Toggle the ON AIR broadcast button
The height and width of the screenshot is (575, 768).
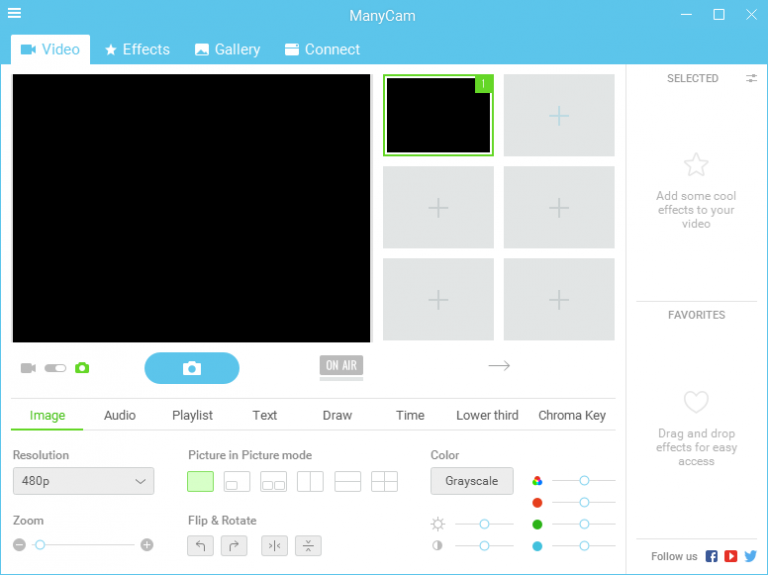[x=341, y=366]
